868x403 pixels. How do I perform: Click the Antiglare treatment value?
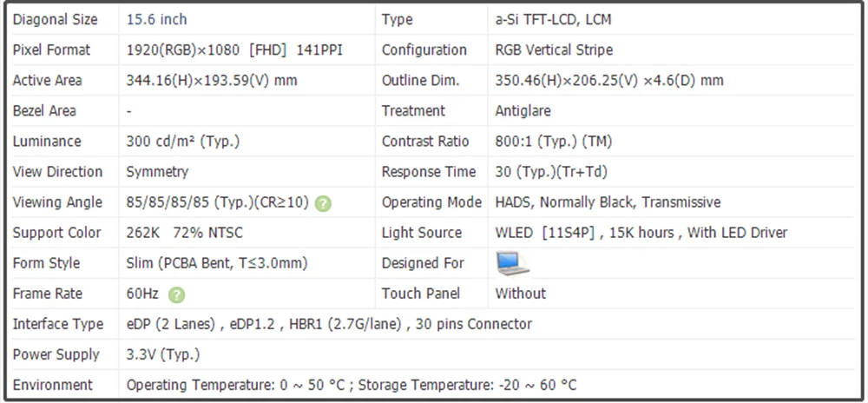click(523, 110)
